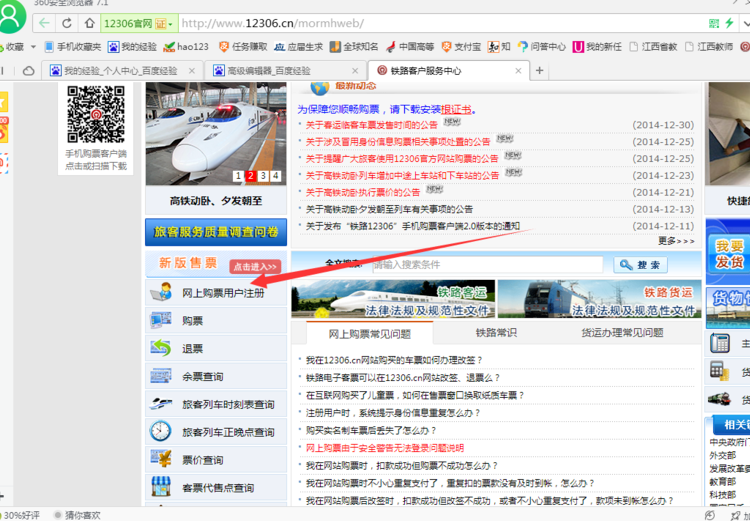Open 铁路客运 法律法规 banner
This screenshot has height=521, width=750.
pos(393,299)
